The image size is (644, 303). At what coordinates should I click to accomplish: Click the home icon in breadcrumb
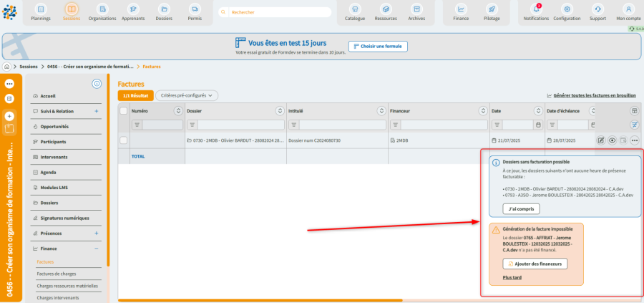click(x=7, y=66)
